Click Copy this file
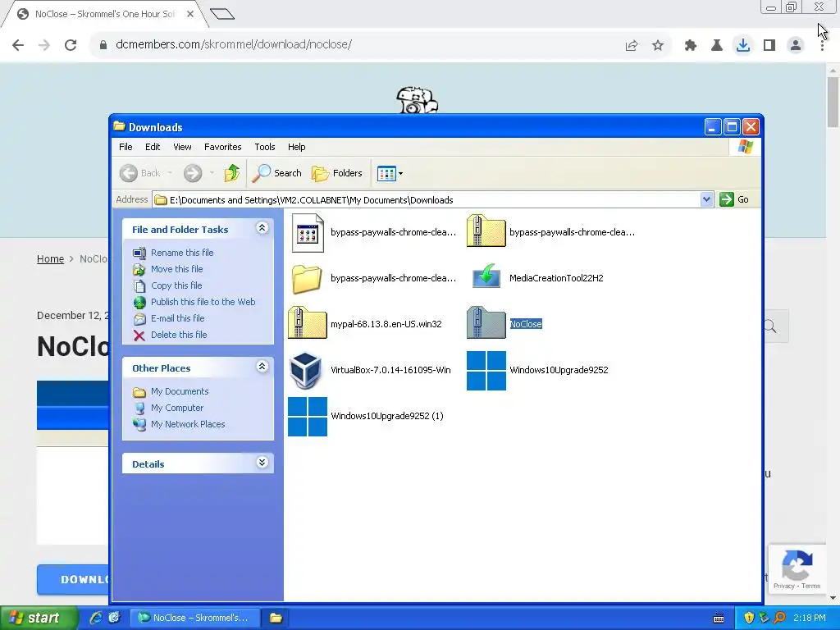The image size is (840, 630). pyautogui.click(x=176, y=285)
